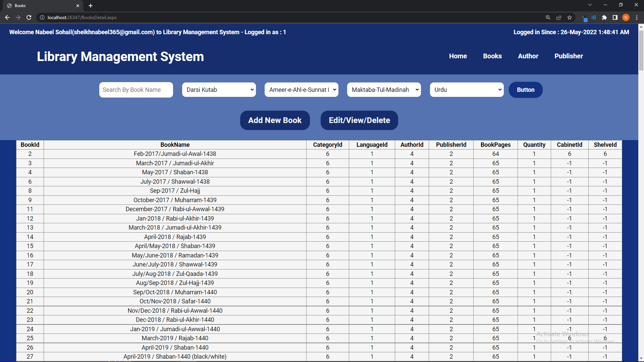Image resolution: width=644 pixels, height=362 pixels.
Task: Select the Author navigation menu item
Action: (528, 56)
